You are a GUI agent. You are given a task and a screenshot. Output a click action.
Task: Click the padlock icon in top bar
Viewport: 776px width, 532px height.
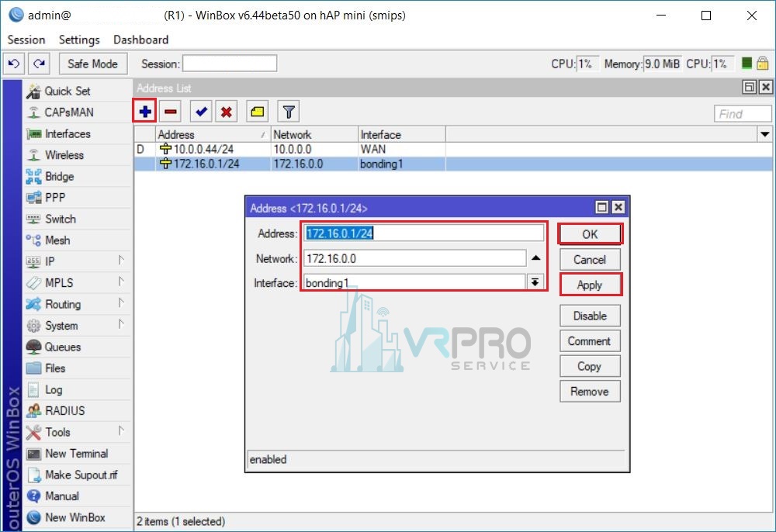[x=763, y=64]
